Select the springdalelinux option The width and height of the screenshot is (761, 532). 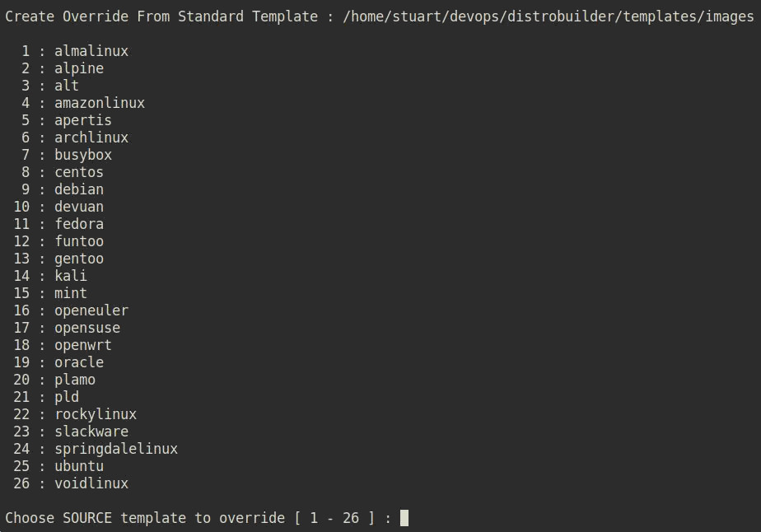pos(116,449)
